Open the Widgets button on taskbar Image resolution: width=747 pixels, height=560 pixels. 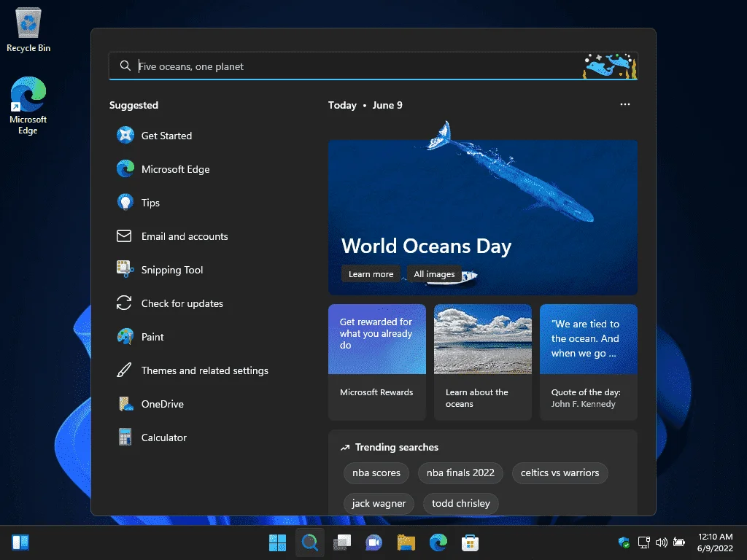[x=20, y=542]
